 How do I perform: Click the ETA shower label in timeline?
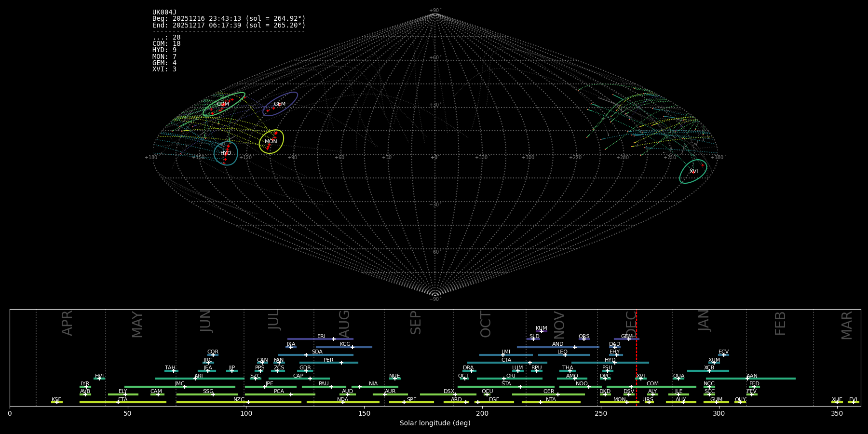tap(123, 400)
